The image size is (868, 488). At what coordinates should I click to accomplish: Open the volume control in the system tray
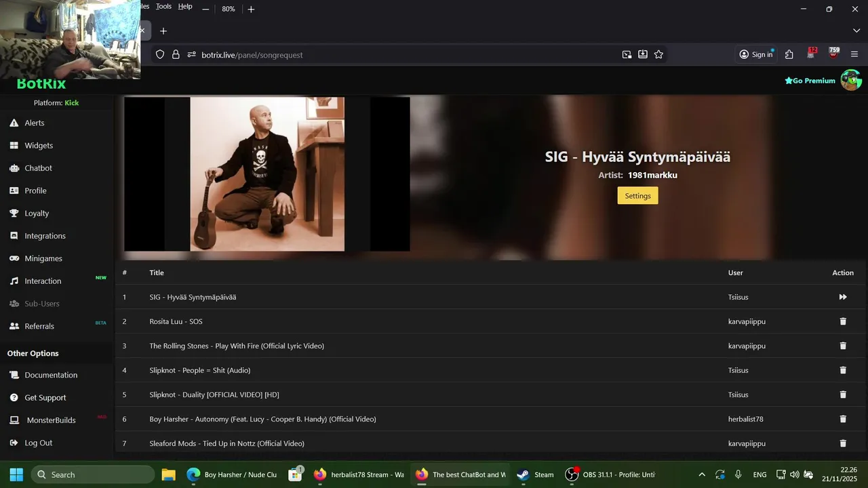pos(794,474)
